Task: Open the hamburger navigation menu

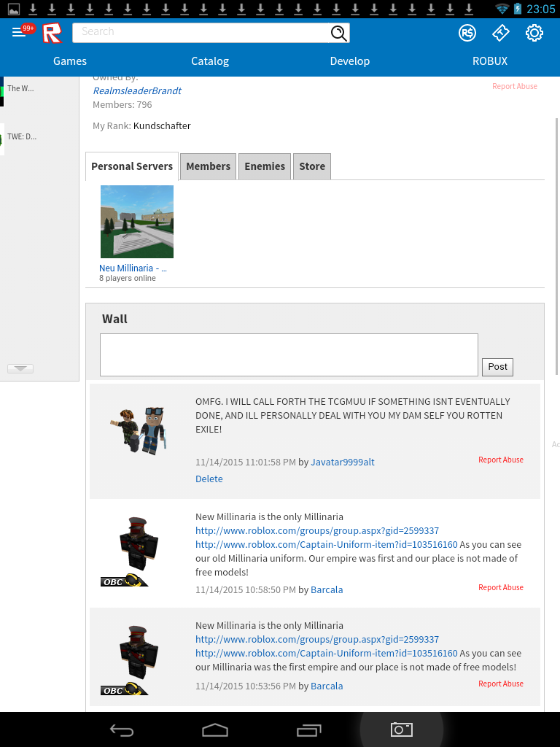Action: (x=18, y=32)
